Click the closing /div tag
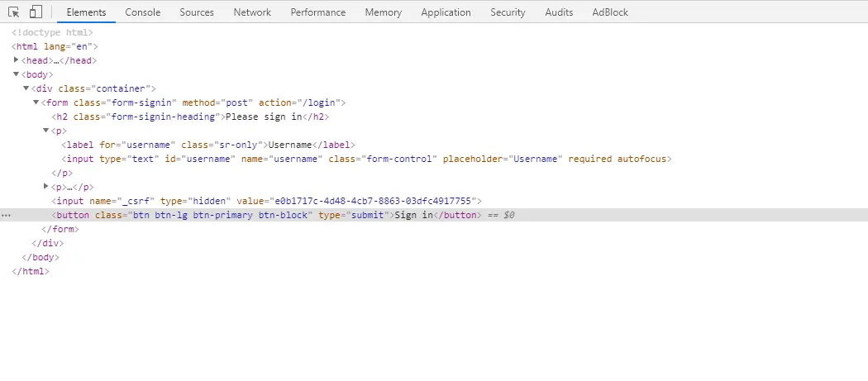This screenshot has height=381, width=868. click(48, 243)
